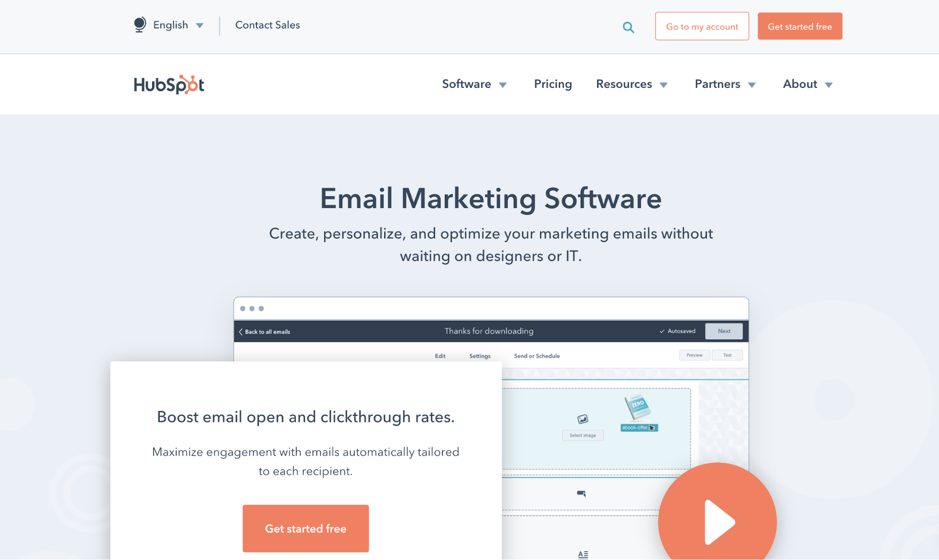Image resolution: width=939 pixels, height=560 pixels.
Task: Select the Settings tab in email editor
Action: 480,355
